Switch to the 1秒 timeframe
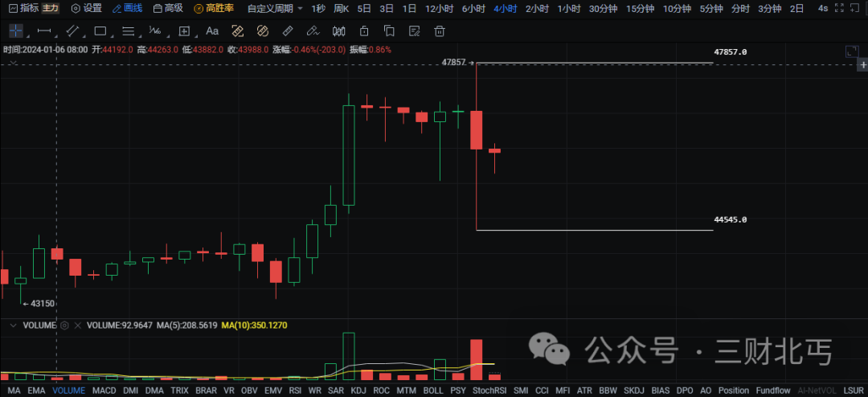This screenshot has width=868, height=397. coord(318,8)
